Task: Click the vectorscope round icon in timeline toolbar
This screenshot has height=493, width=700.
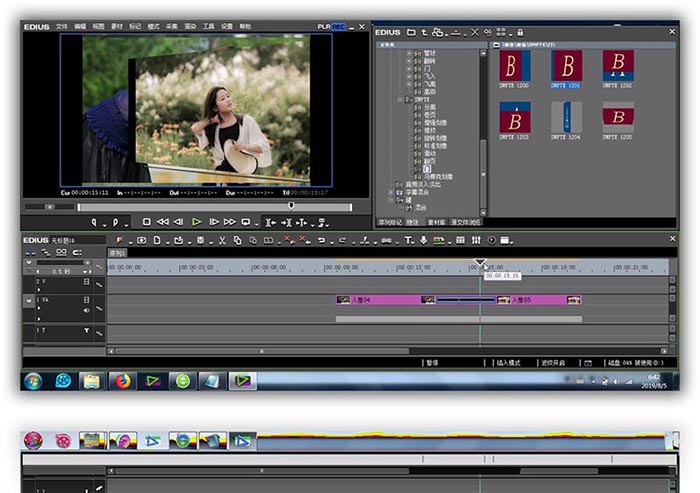Action: tap(492, 240)
